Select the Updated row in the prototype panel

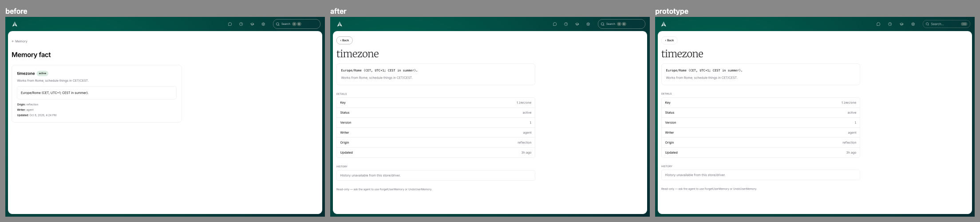click(x=761, y=153)
